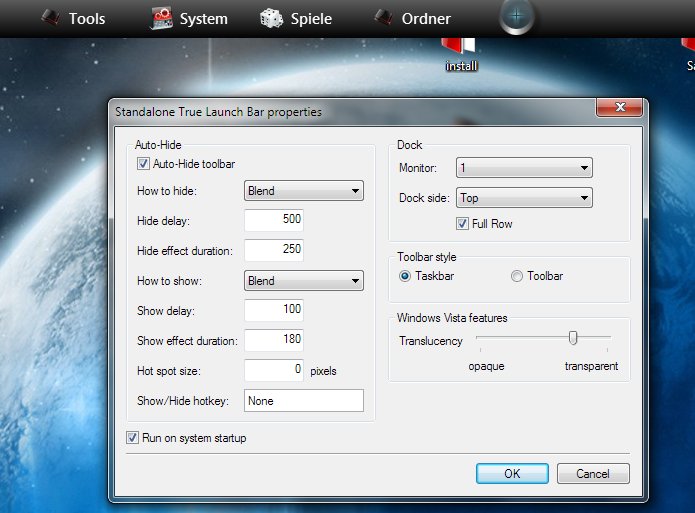Click the OK button
The height and width of the screenshot is (513, 695).
pos(512,474)
